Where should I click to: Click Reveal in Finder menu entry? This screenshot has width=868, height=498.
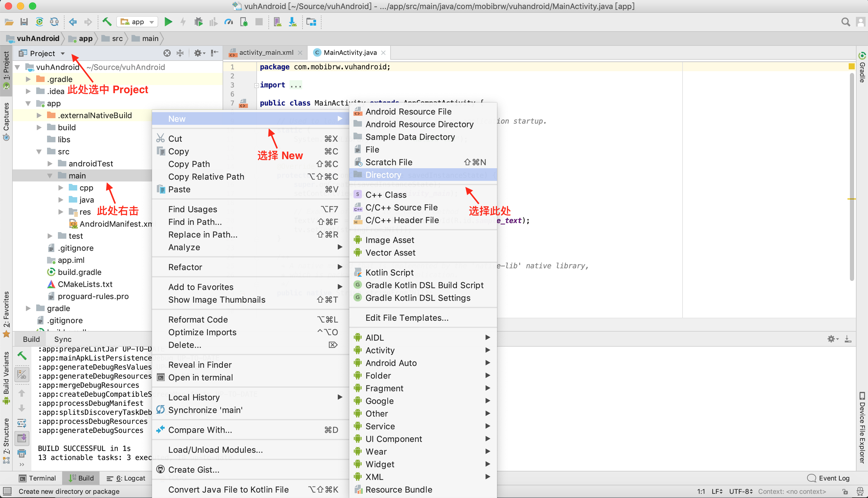[250, 365]
